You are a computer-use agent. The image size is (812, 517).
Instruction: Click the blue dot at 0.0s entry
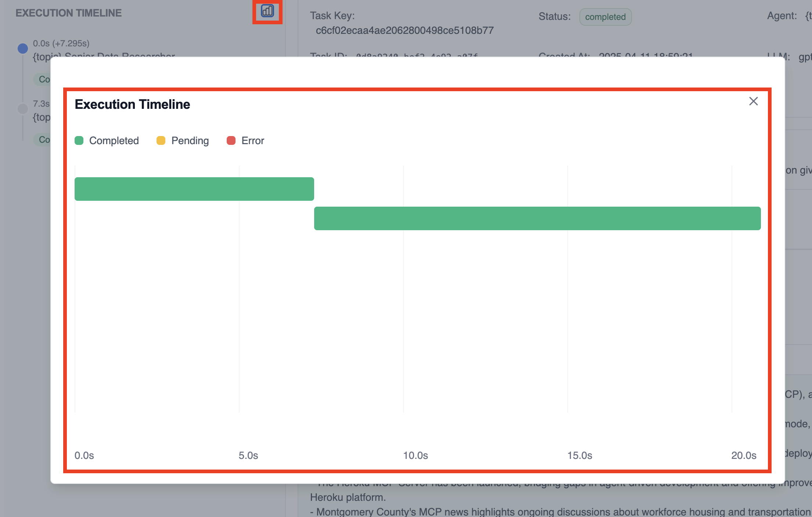coord(23,48)
